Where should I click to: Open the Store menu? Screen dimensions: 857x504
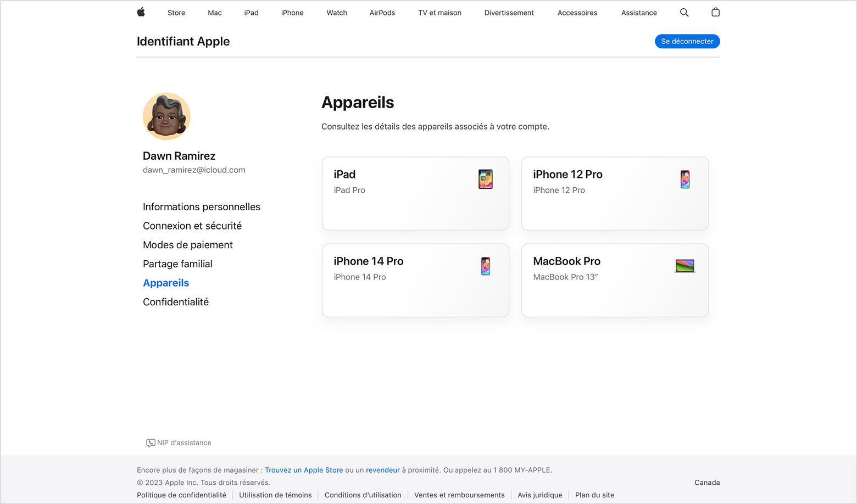click(176, 13)
